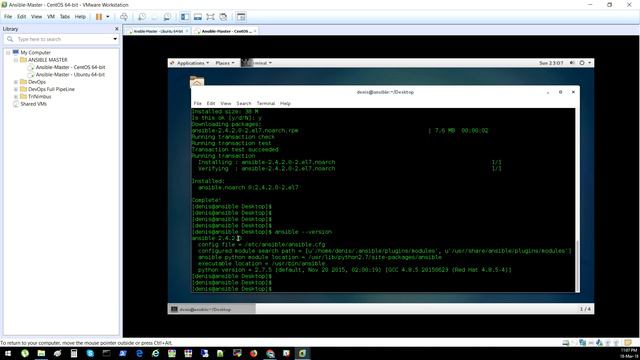The width and height of the screenshot is (640, 360).
Task: Open the terminal View menu
Action: [226, 104]
